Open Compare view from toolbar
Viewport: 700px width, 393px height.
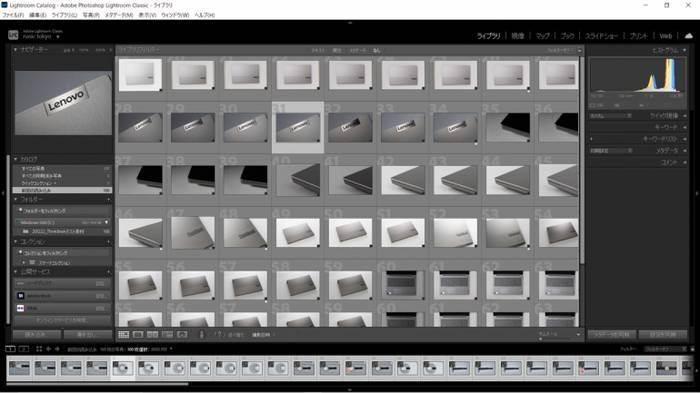tap(153, 334)
